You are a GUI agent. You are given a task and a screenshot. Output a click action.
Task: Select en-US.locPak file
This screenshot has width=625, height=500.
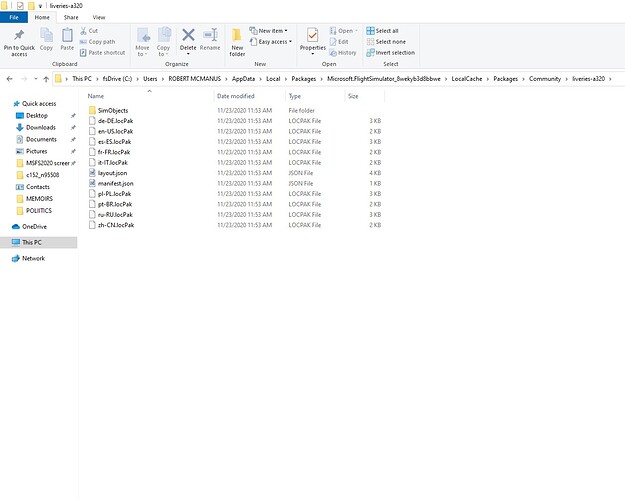point(115,131)
